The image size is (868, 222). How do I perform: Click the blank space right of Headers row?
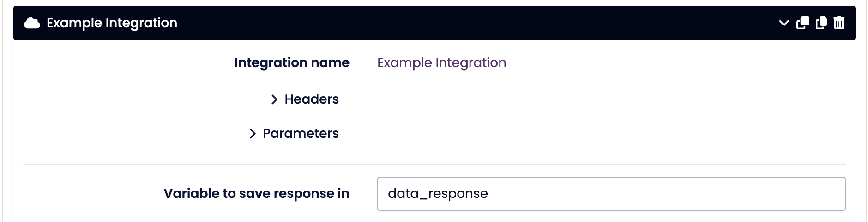point(554,99)
